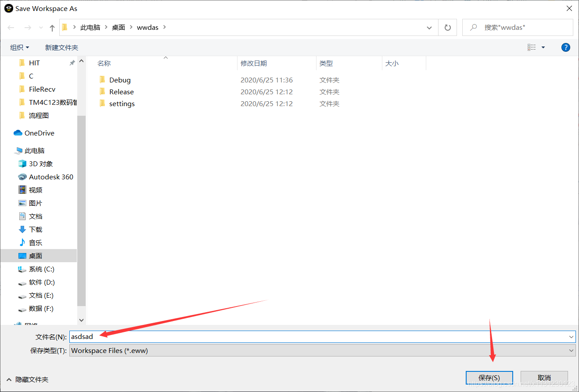The height and width of the screenshot is (392, 579).
Task: Open HIT folder in quick access
Action: (x=34, y=63)
